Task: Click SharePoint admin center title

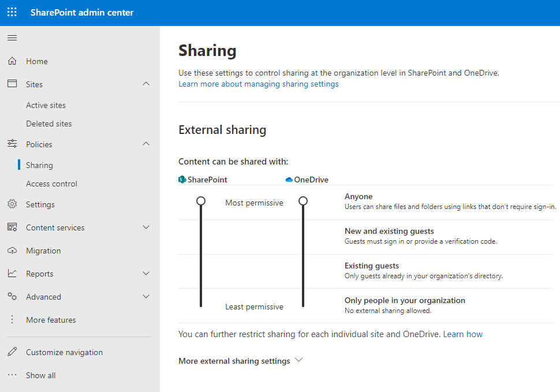Action: pos(82,13)
